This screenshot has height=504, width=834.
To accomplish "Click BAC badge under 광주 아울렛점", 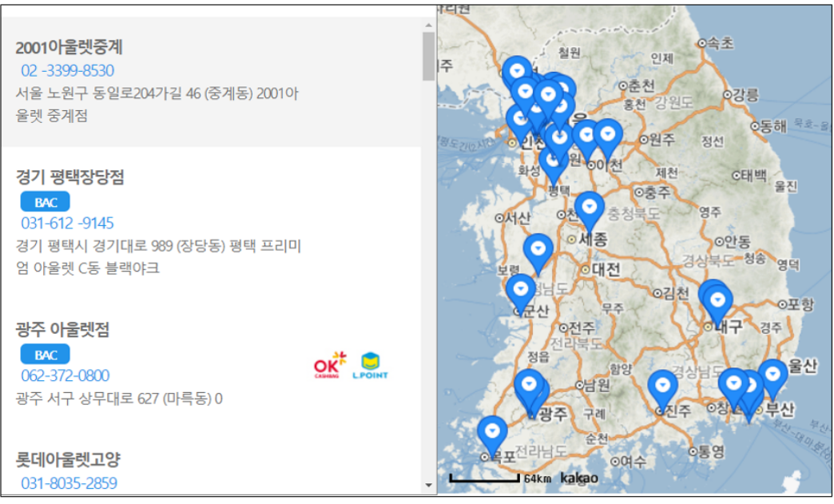I will pyautogui.click(x=46, y=355).
